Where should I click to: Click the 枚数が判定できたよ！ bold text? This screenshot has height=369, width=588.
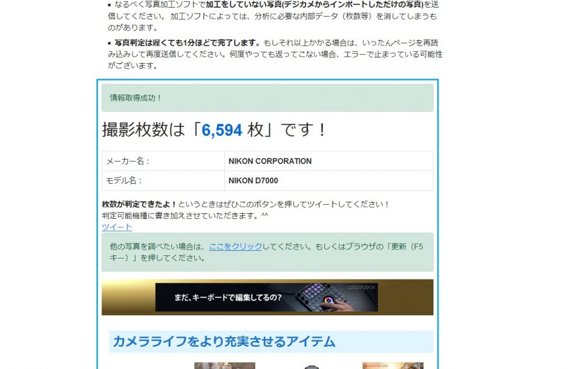coord(139,204)
